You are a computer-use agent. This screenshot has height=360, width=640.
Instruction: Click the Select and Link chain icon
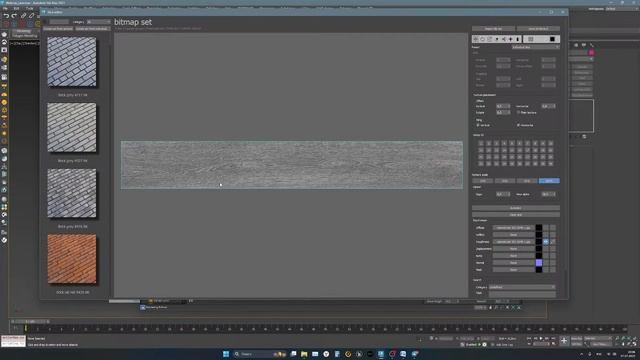click(x=23, y=16)
